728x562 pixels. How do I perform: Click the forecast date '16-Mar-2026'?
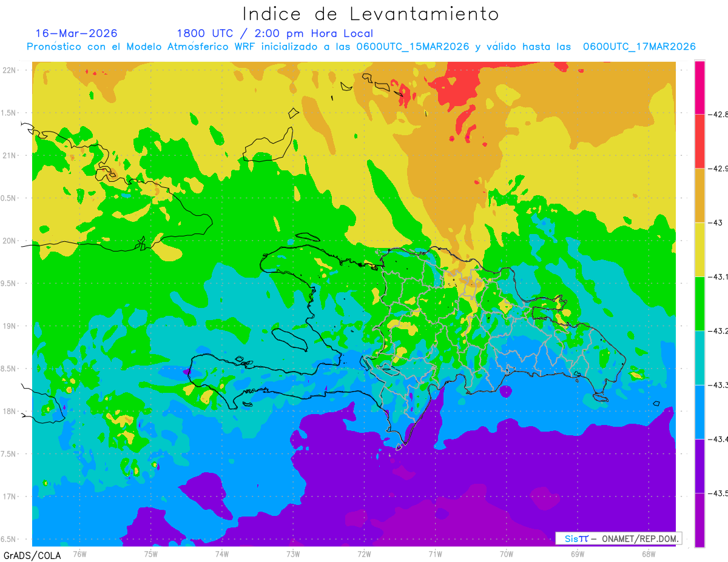76,33
